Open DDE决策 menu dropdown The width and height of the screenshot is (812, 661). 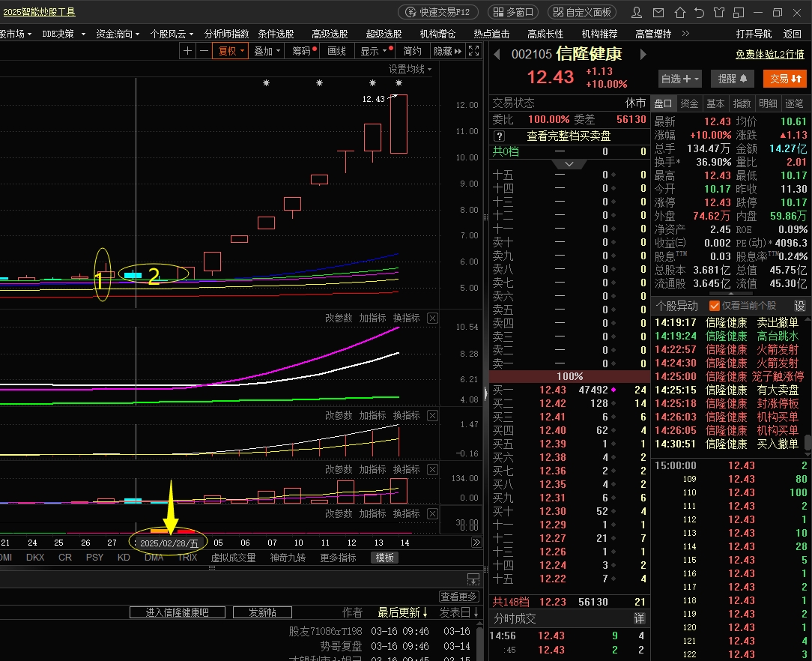(64, 34)
